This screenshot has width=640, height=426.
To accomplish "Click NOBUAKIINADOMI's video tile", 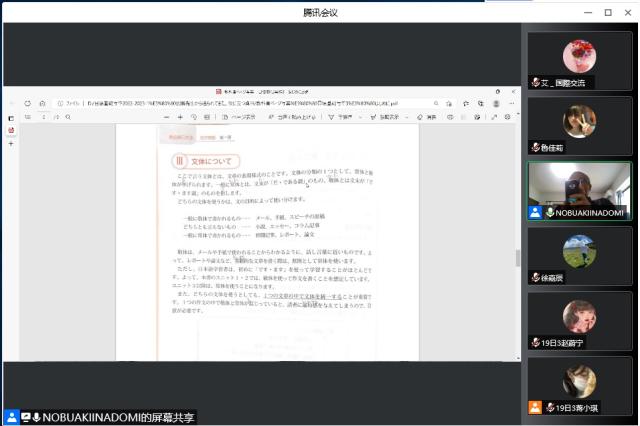I will click(x=579, y=191).
